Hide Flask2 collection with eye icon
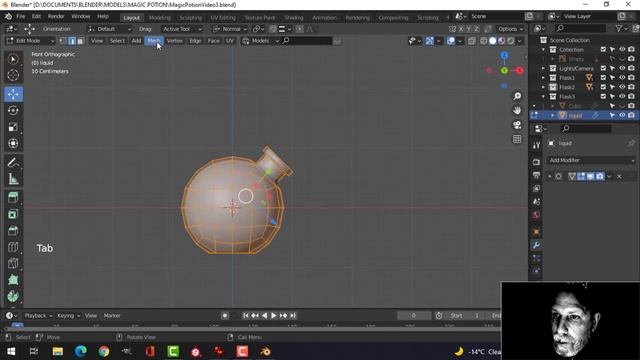This screenshot has height=360, width=640. coord(622,87)
